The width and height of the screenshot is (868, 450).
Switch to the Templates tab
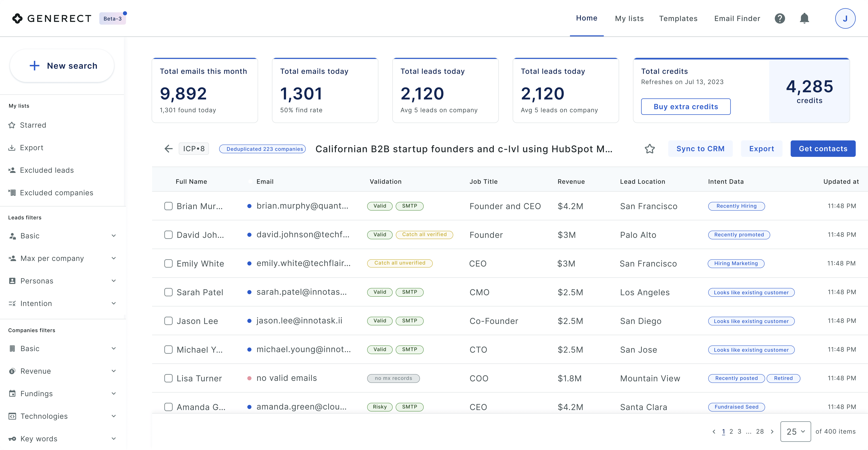(x=678, y=18)
